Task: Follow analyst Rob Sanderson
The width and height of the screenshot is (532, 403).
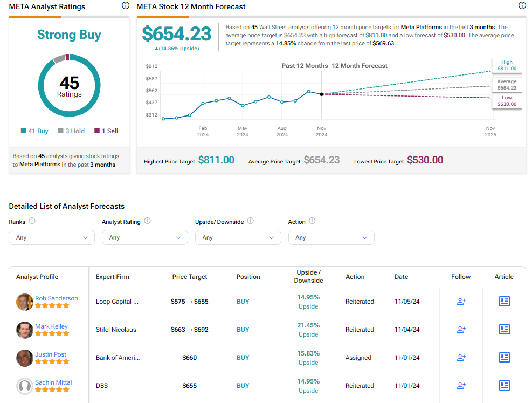Action: pyautogui.click(x=461, y=302)
